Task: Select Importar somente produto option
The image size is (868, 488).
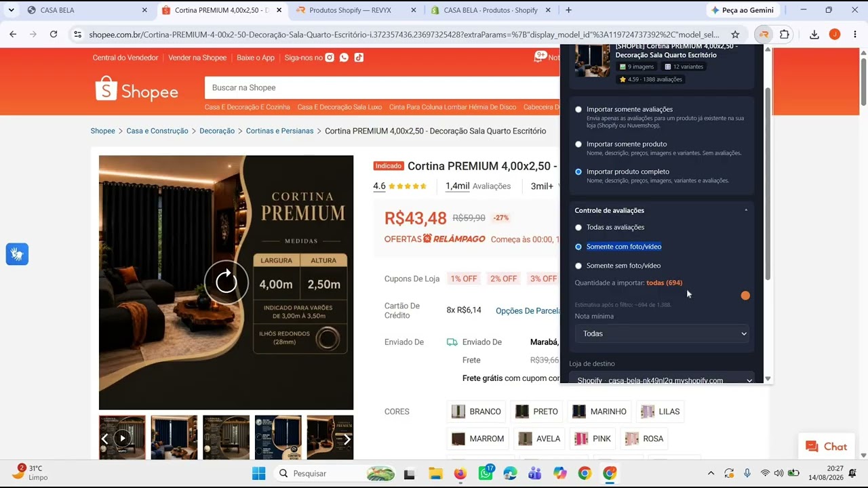Action: pos(578,144)
